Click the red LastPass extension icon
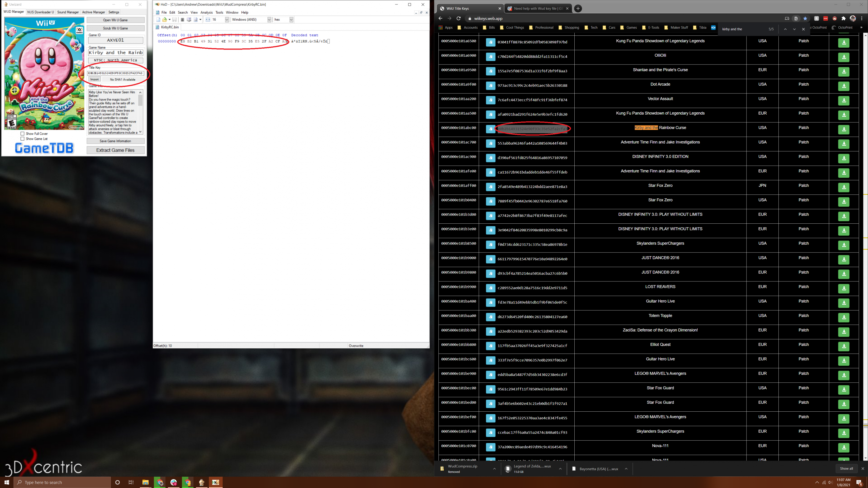The image size is (868, 488). coord(826,19)
